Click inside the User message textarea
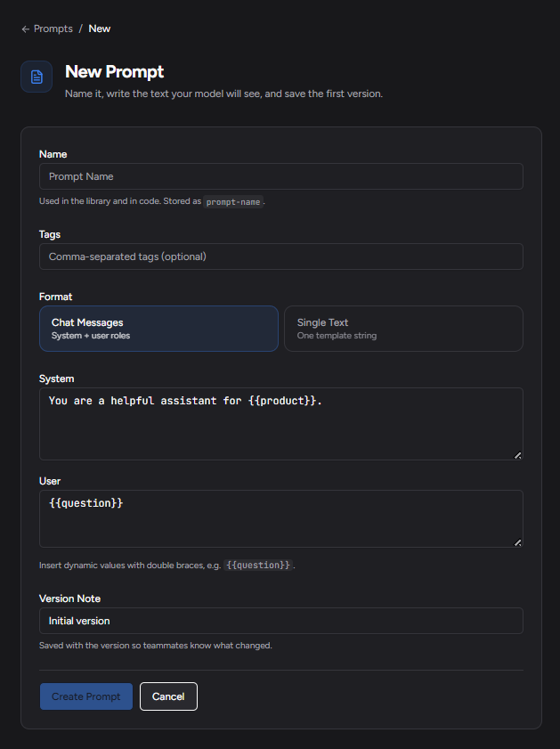 [x=281, y=518]
